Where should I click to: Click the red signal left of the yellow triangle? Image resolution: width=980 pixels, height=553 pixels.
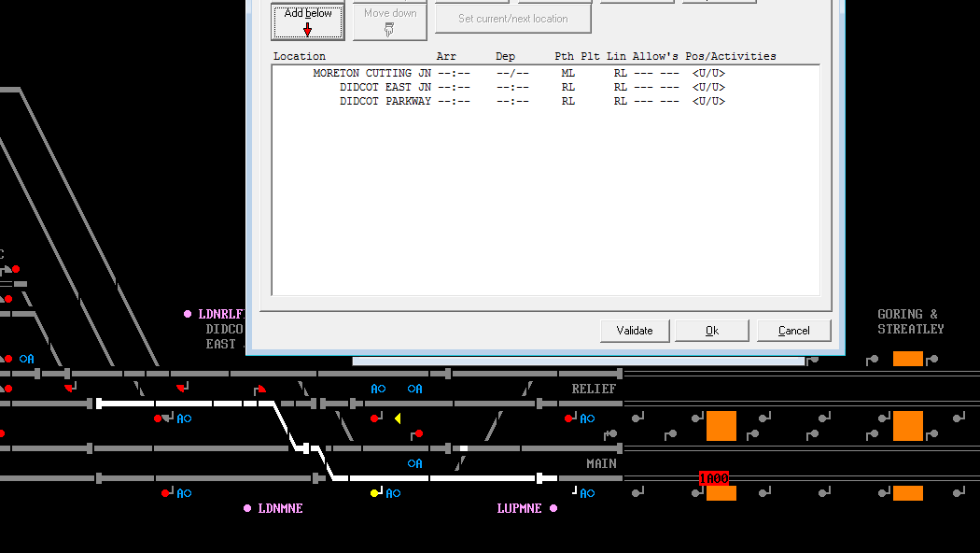(373, 418)
